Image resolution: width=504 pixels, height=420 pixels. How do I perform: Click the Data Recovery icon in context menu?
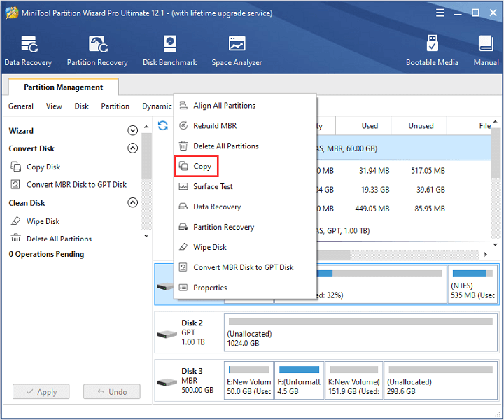pos(183,206)
